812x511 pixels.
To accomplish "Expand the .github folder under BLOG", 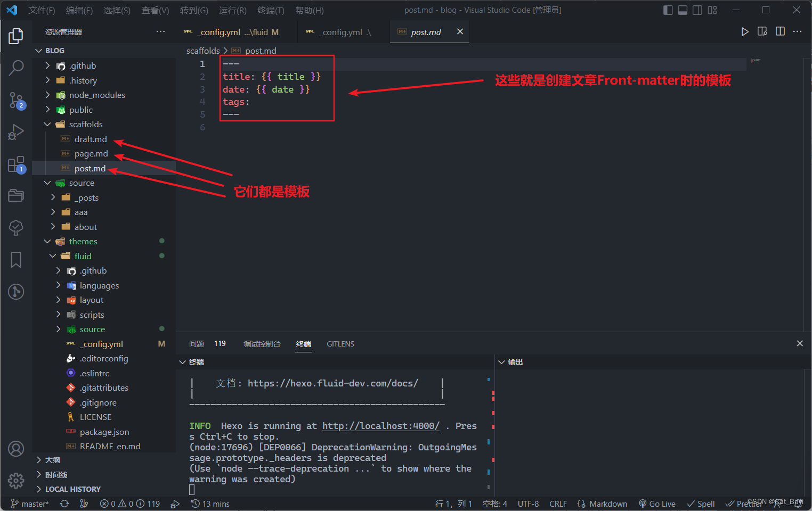I will (104, 65).
